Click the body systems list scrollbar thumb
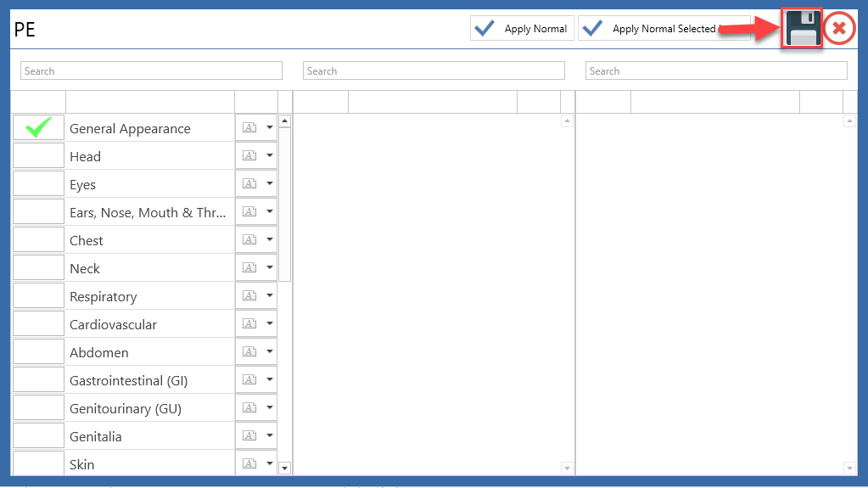The width and height of the screenshot is (868, 488). click(x=284, y=205)
